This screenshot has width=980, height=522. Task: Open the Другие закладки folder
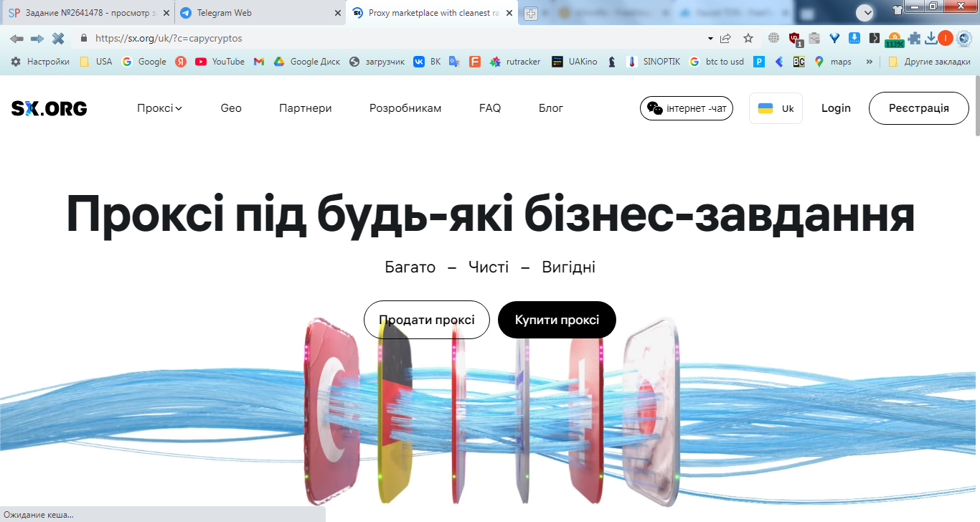coord(929,62)
